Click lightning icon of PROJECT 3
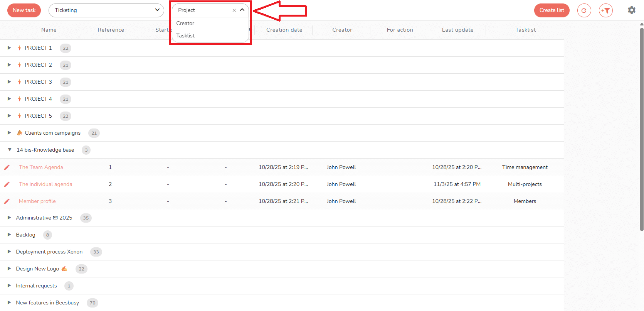The image size is (644, 311). coord(19,82)
